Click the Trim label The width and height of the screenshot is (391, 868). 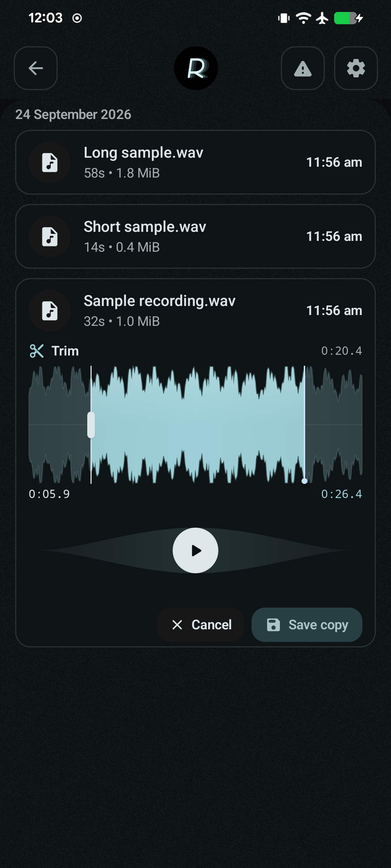65,351
